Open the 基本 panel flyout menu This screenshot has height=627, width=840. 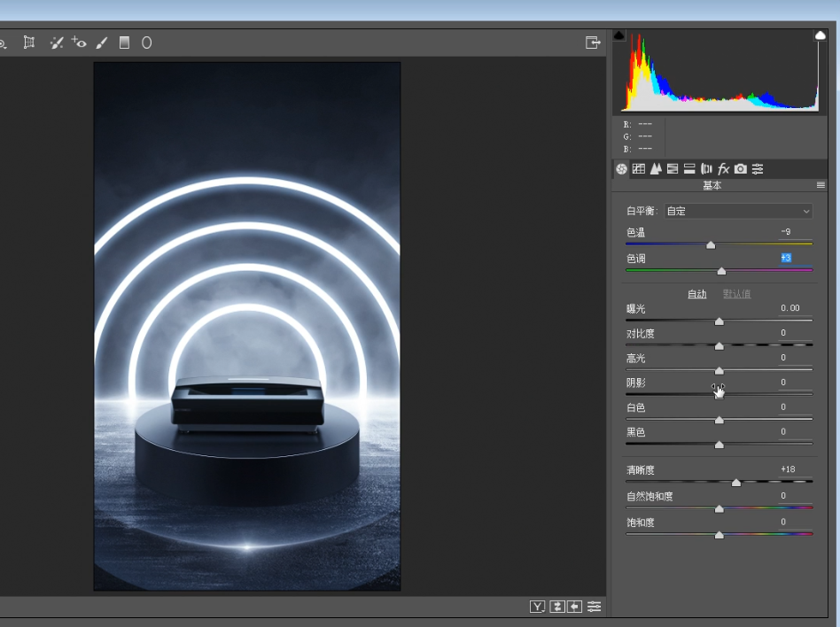point(821,185)
